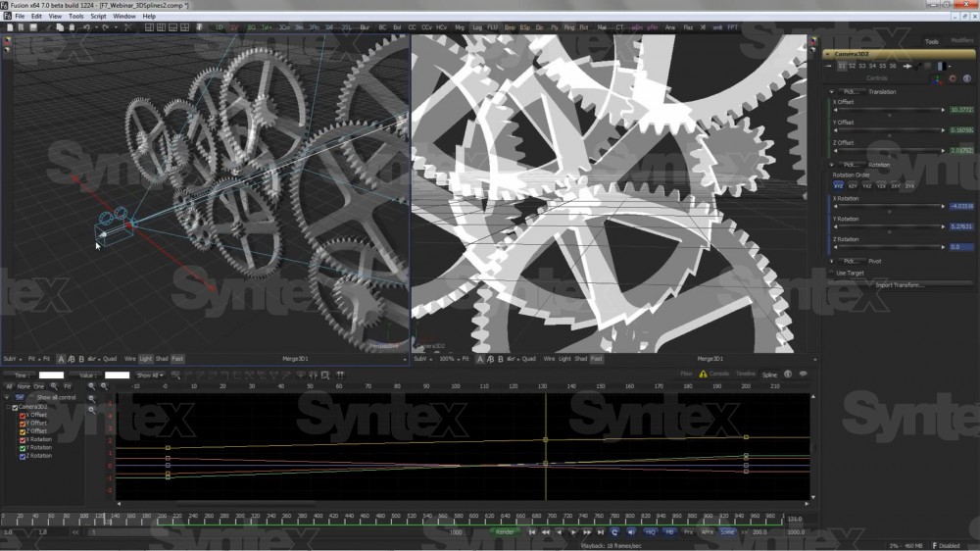
Task: Toggle the X Offset spline checkbox
Action: pyautogui.click(x=24, y=415)
